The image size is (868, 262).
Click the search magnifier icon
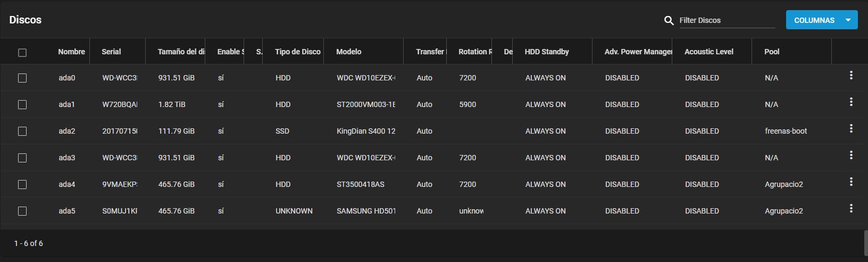tap(669, 20)
